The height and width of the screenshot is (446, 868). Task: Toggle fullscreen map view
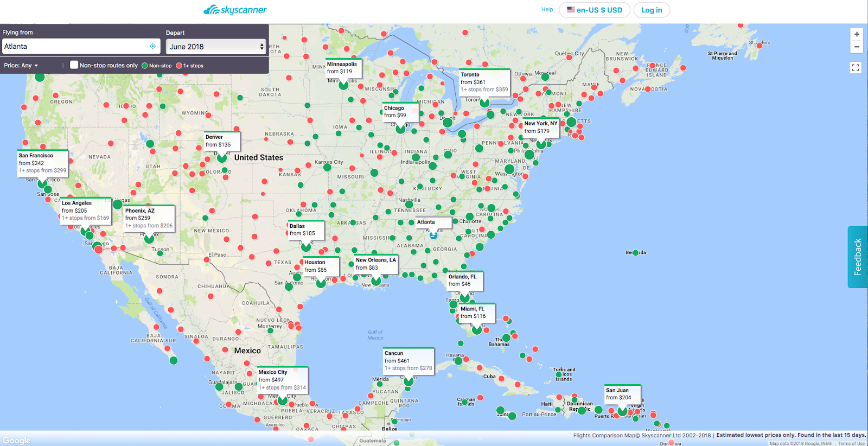856,68
